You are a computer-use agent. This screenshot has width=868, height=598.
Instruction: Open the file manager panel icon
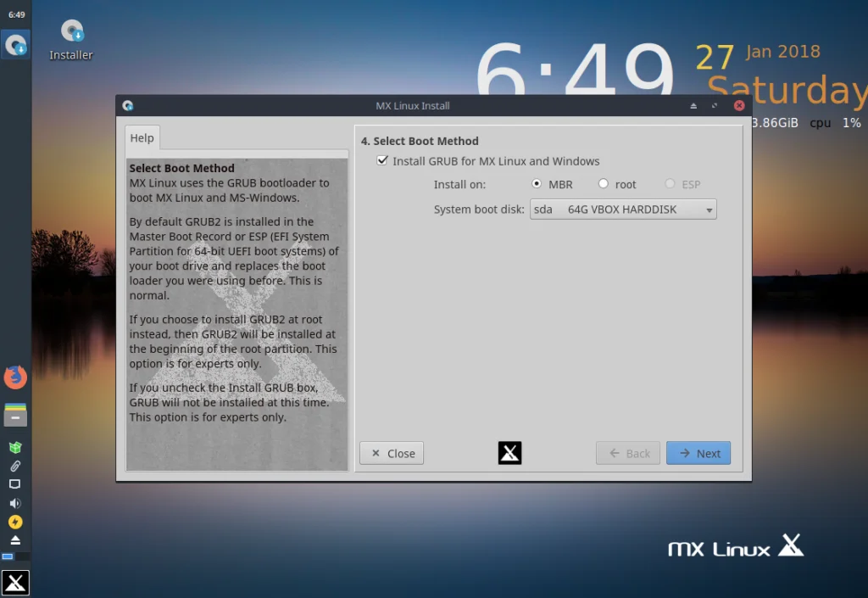tap(15, 414)
